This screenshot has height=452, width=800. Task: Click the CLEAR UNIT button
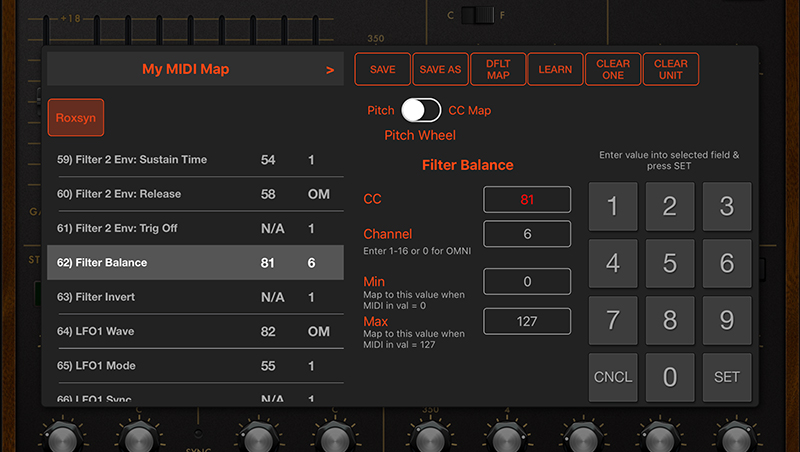click(x=670, y=69)
